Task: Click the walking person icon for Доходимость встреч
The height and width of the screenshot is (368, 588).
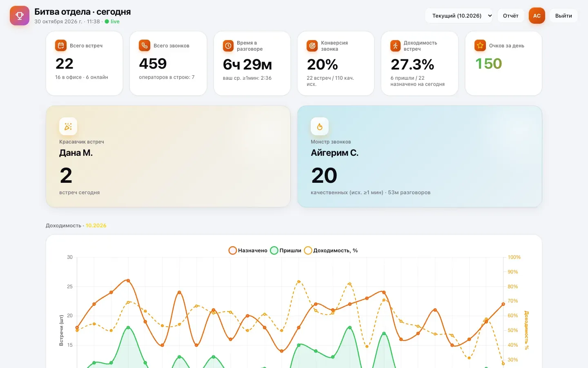Action: tap(396, 46)
